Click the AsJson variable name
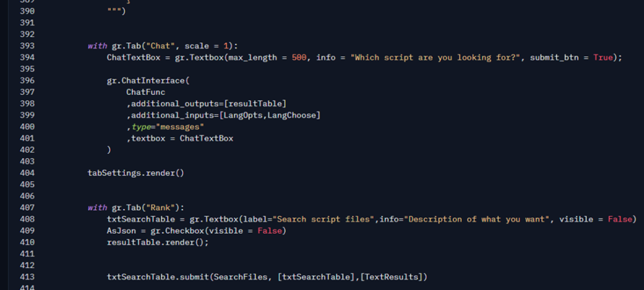 (x=121, y=230)
